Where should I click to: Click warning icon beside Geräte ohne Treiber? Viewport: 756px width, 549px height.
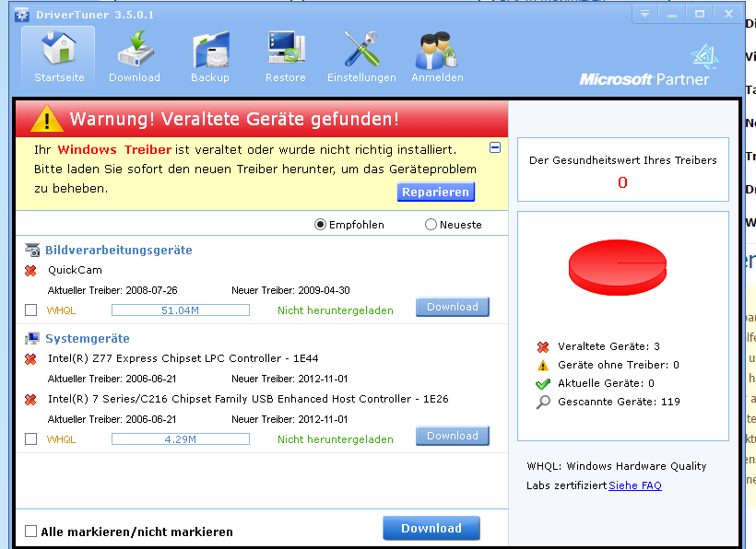tap(543, 365)
